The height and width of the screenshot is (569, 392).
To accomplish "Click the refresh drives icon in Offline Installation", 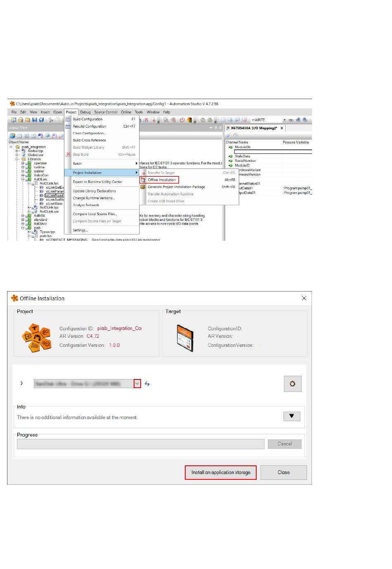I will (147, 384).
